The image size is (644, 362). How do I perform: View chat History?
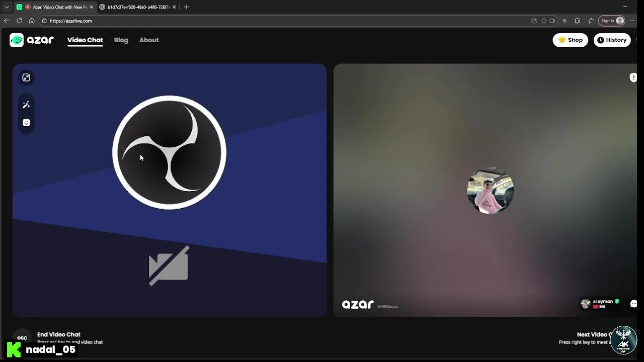[x=612, y=40]
